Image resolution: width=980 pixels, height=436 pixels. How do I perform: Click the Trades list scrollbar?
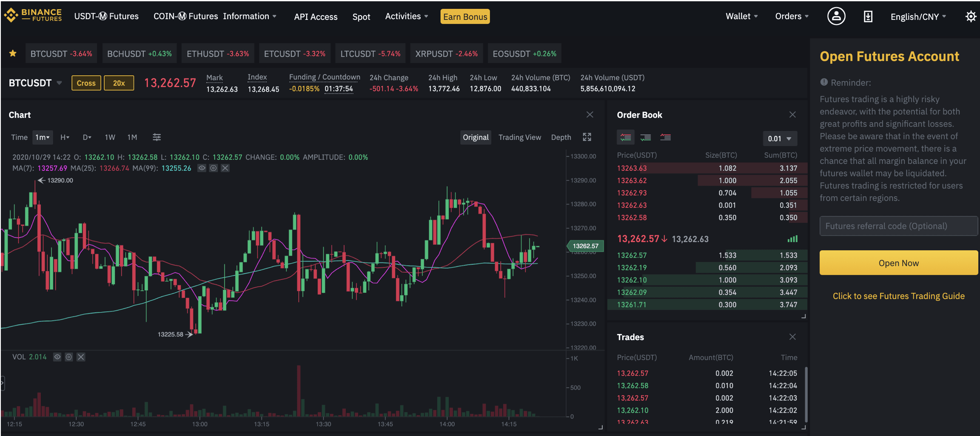tap(806, 394)
